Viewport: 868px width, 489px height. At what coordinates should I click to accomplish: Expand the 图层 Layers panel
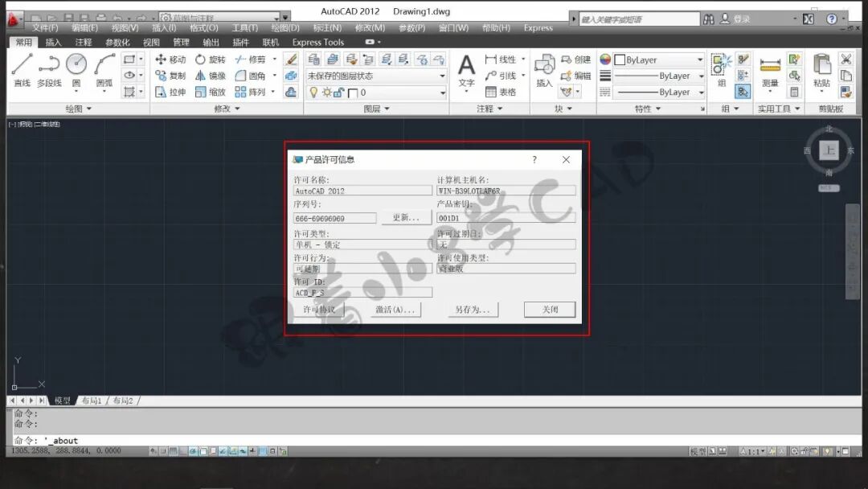coord(376,109)
